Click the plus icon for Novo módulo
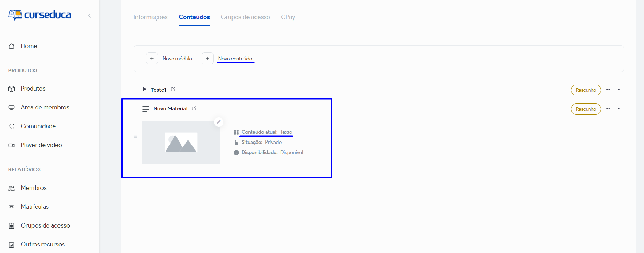This screenshot has height=253, width=644. pyautogui.click(x=152, y=59)
